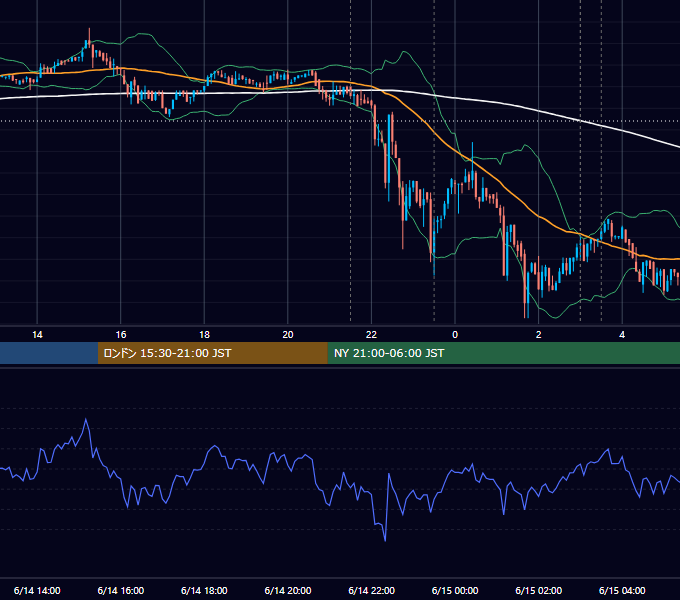Select the 20 hour label on the time axis
Image resolution: width=680 pixels, height=600 pixels.
pyautogui.click(x=288, y=335)
